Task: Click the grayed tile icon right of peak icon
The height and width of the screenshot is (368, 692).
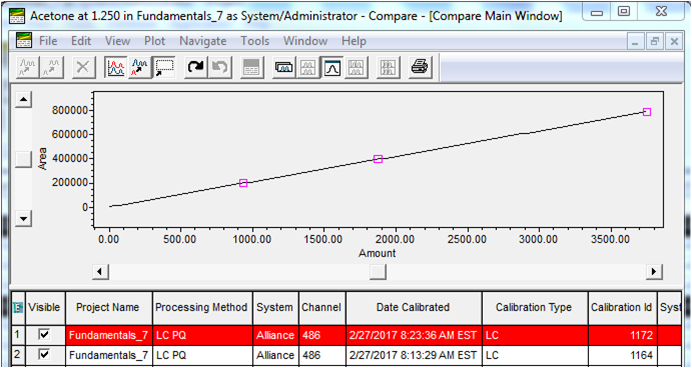Action: [356, 68]
